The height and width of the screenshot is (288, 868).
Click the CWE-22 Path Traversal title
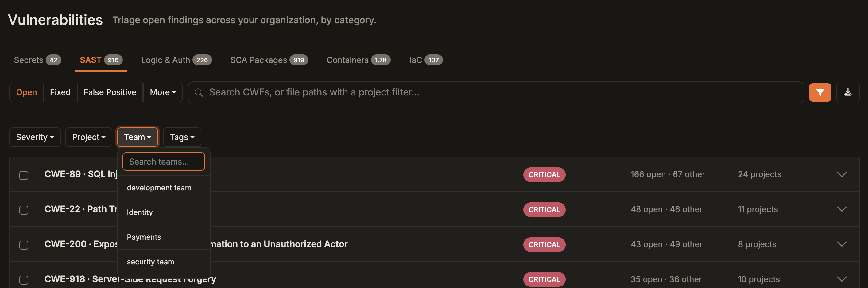coord(81,209)
